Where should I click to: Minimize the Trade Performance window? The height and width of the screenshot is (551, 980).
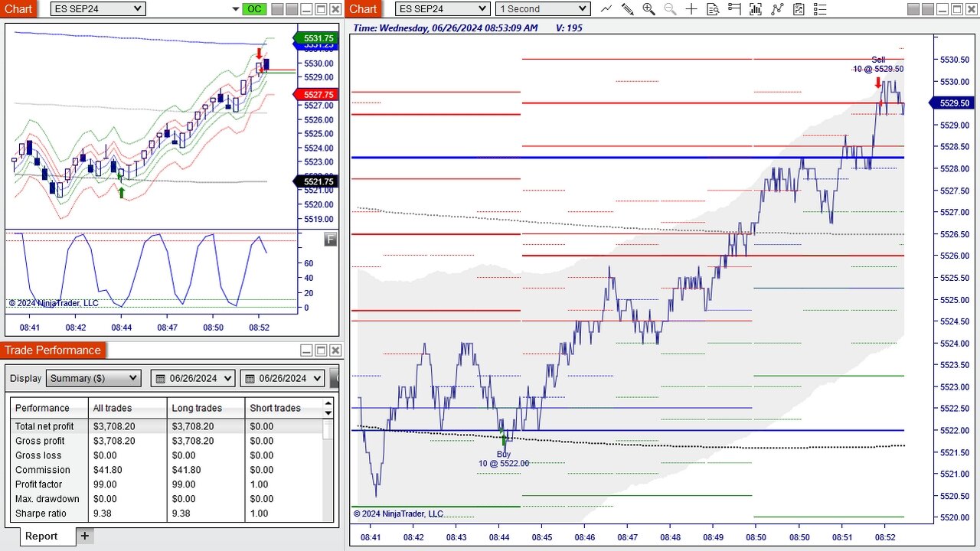tap(306, 350)
